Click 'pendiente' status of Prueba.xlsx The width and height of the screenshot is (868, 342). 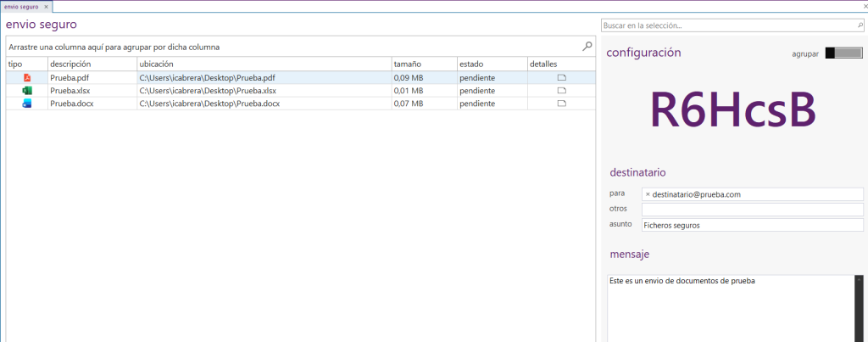pos(477,90)
